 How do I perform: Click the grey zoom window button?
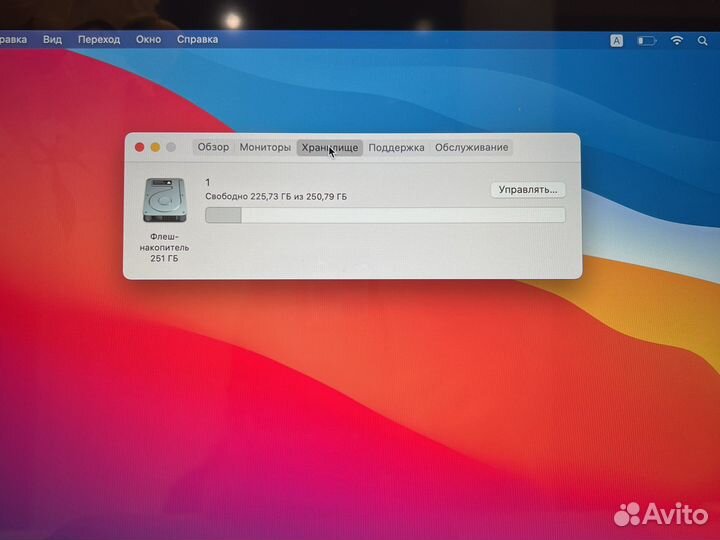(171, 147)
